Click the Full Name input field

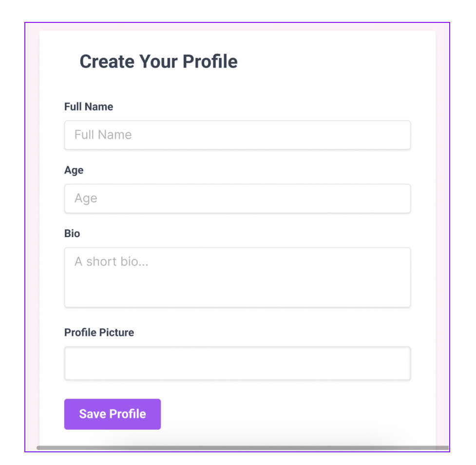click(237, 135)
